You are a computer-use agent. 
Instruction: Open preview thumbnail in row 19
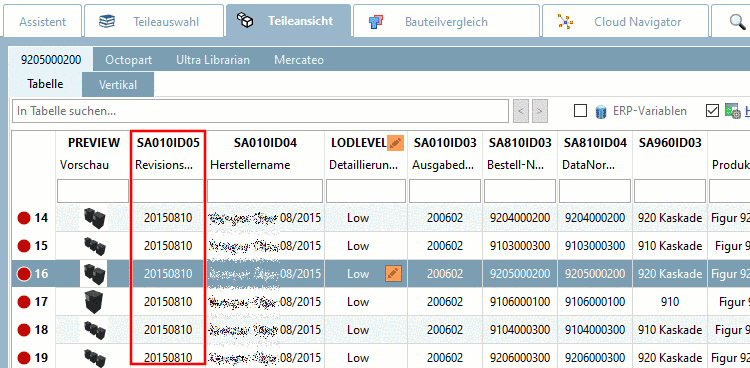pos(94,357)
